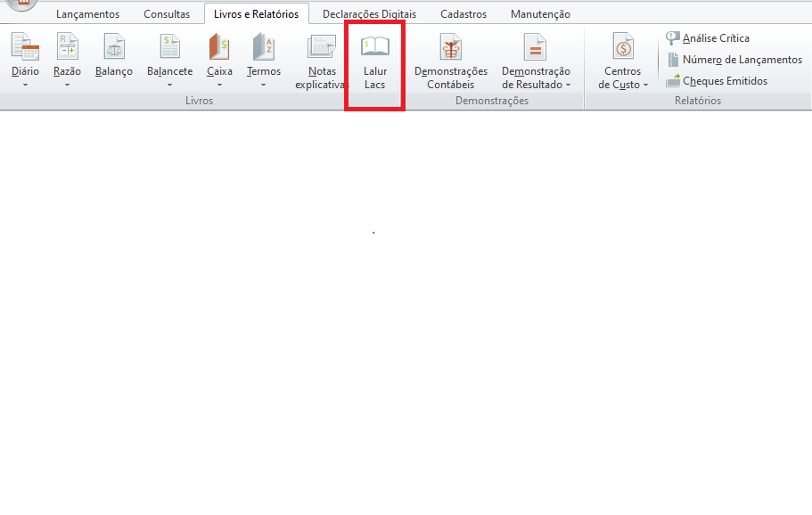Switch to the Consultas tab

pyautogui.click(x=167, y=14)
